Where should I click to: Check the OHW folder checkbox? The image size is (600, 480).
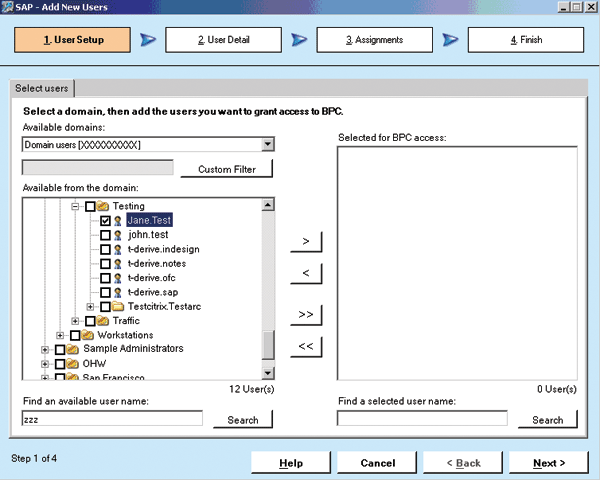[60, 363]
